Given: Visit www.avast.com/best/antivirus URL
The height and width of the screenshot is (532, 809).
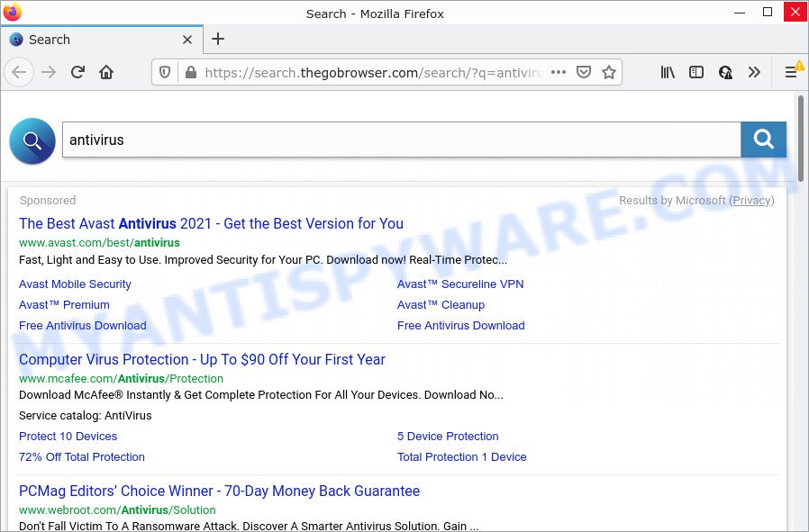Looking at the screenshot, I should [100, 242].
